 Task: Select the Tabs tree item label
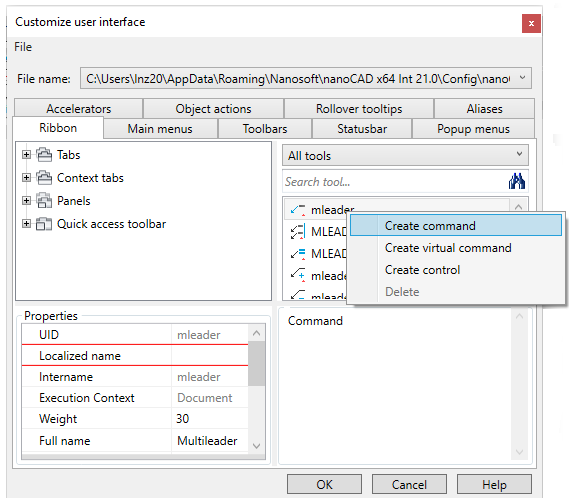point(68,155)
